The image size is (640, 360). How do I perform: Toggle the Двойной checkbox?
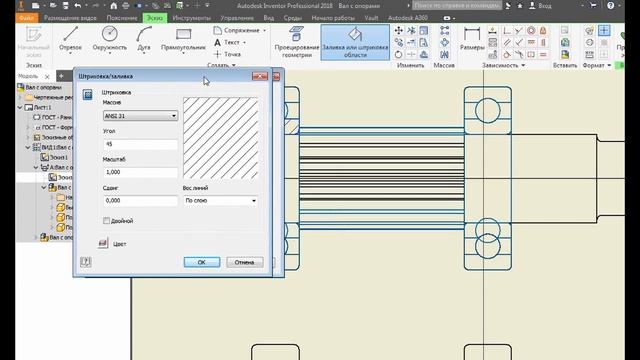(x=107, y=221)
